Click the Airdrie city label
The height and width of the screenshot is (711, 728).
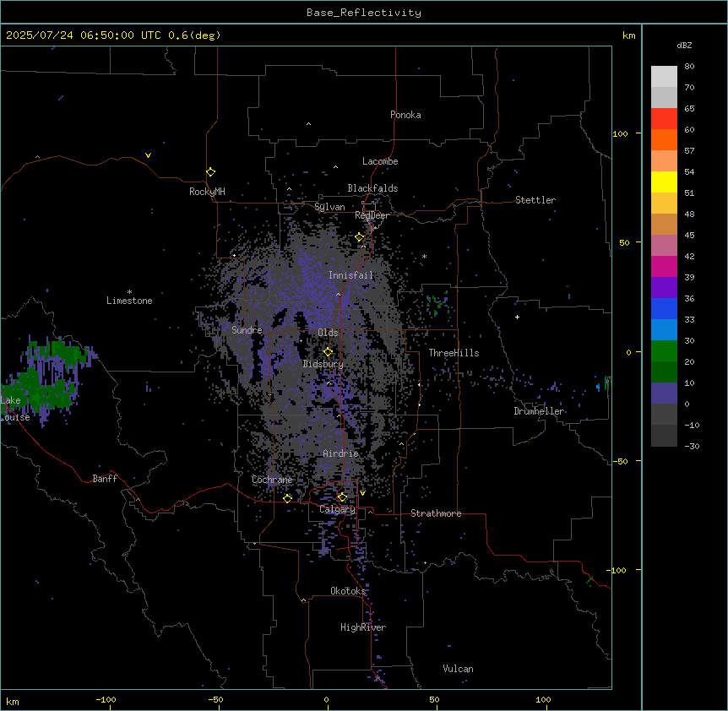pos(341,453)
